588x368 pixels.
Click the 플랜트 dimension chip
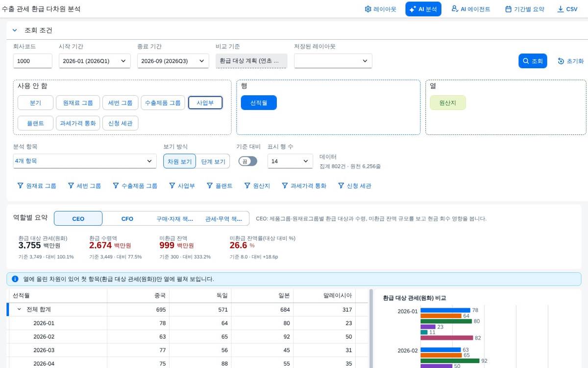tap(35, 123)
